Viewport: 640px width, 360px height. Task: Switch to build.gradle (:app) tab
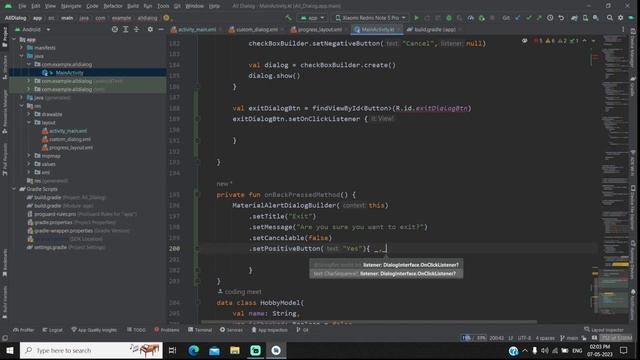pos(434,29)
